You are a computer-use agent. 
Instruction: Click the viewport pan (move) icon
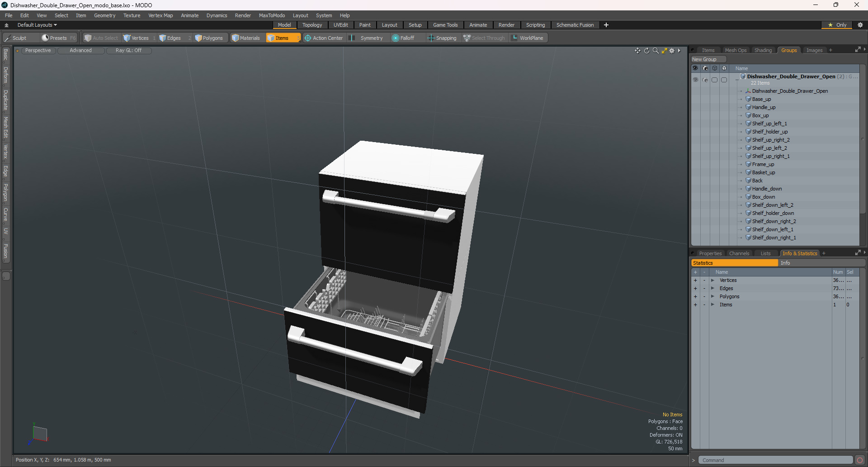tap(637, 51)
